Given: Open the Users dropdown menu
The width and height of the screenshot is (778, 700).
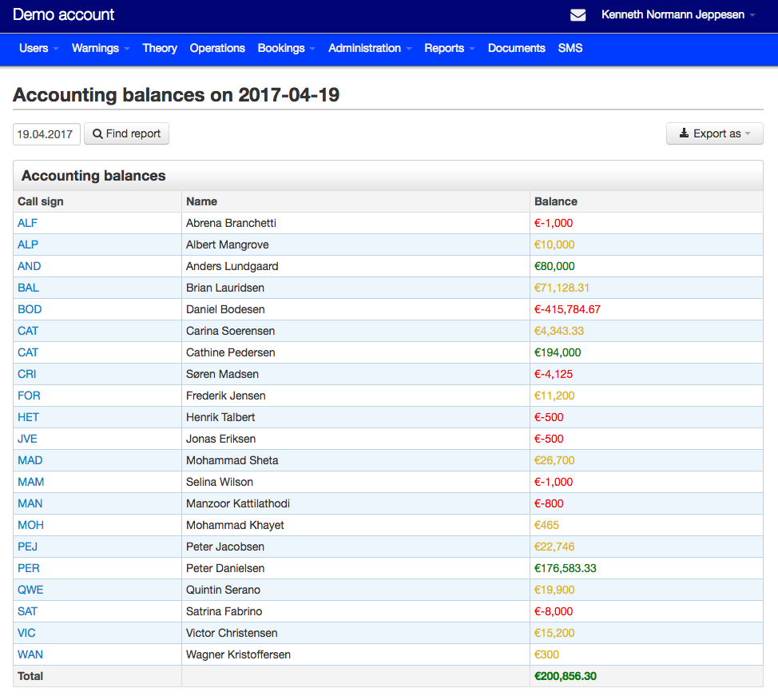Looking at the screenshot, I should [38, 48].
